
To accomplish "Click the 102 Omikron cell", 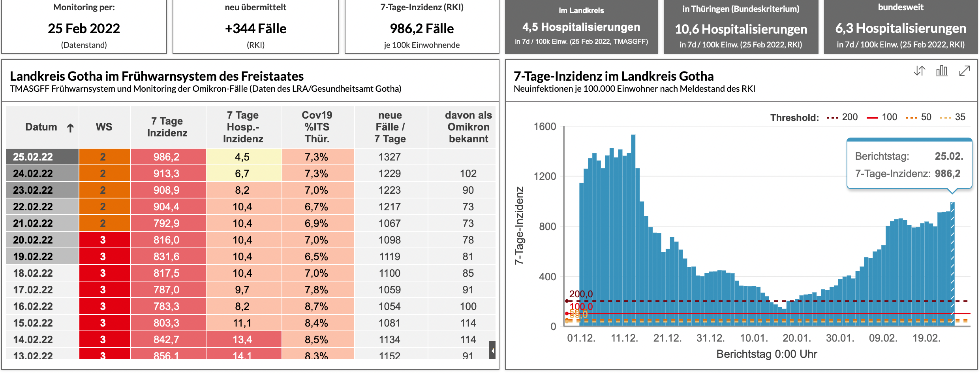I will [462, 173].
